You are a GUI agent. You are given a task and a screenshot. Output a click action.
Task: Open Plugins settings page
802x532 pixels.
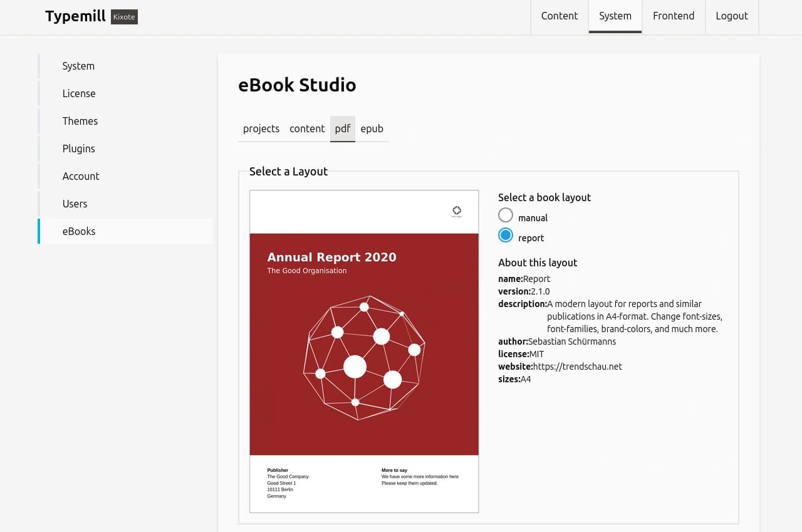[78, 149]
